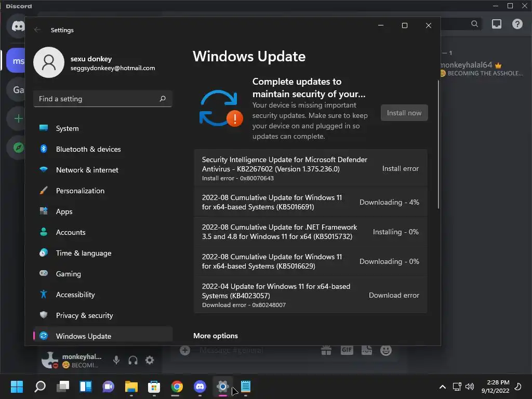Open Bluetooth & devices settings
Screen dimensions: 532x399
click(x=103, y=149)
